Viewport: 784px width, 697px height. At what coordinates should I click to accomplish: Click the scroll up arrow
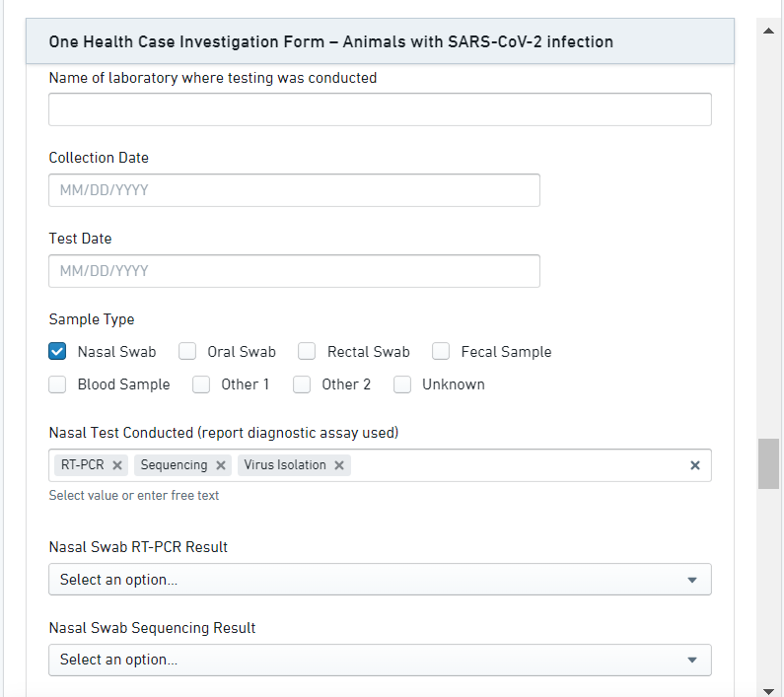(768, 31)
